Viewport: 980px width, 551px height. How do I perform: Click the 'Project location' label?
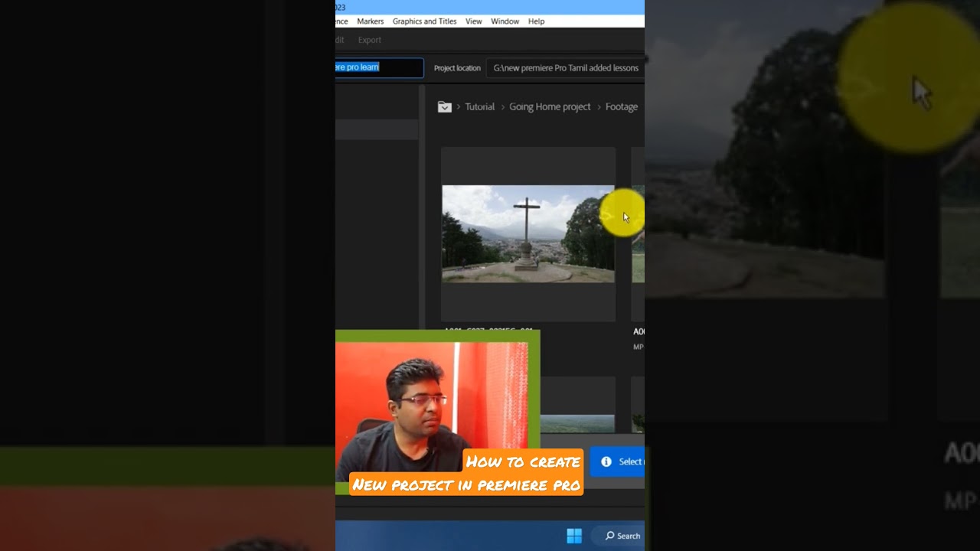pos(457,68)
